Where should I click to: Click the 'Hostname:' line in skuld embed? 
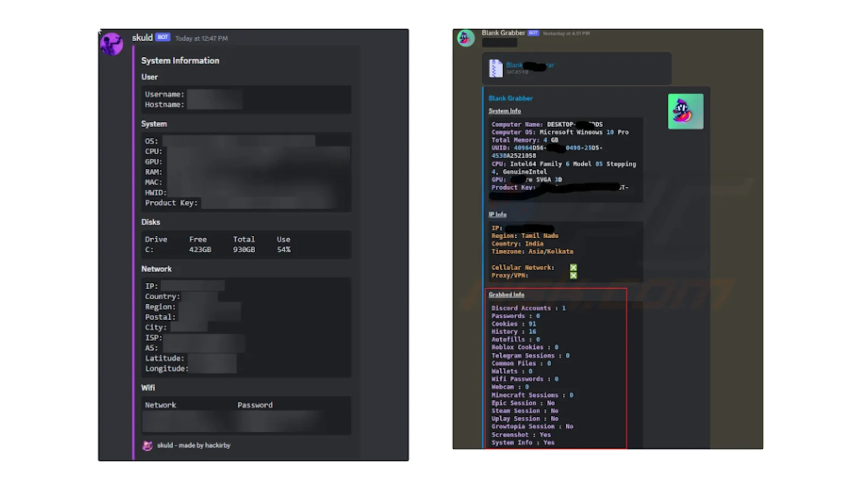point(164,104)
